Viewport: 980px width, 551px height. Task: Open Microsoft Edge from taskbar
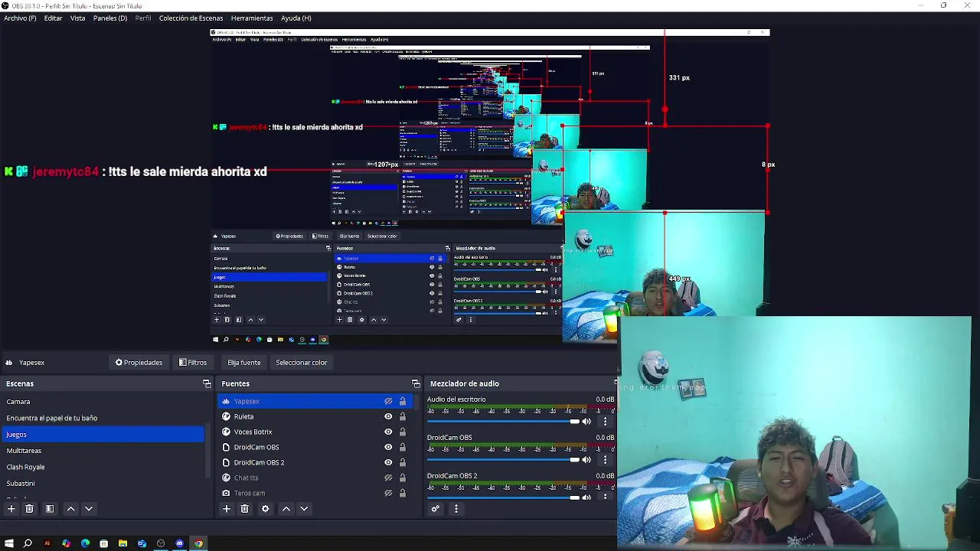[85, 543]
